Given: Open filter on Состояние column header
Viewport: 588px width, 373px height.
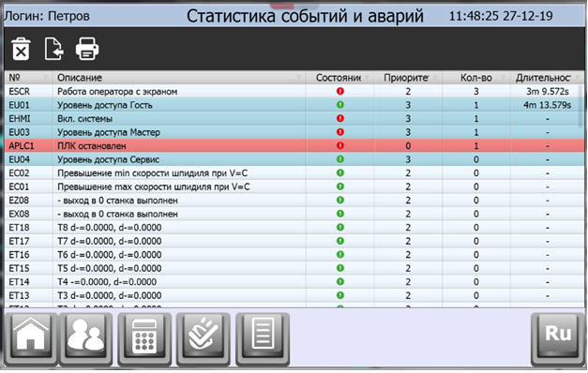Looking at the screenshot, I should point(367,78).
